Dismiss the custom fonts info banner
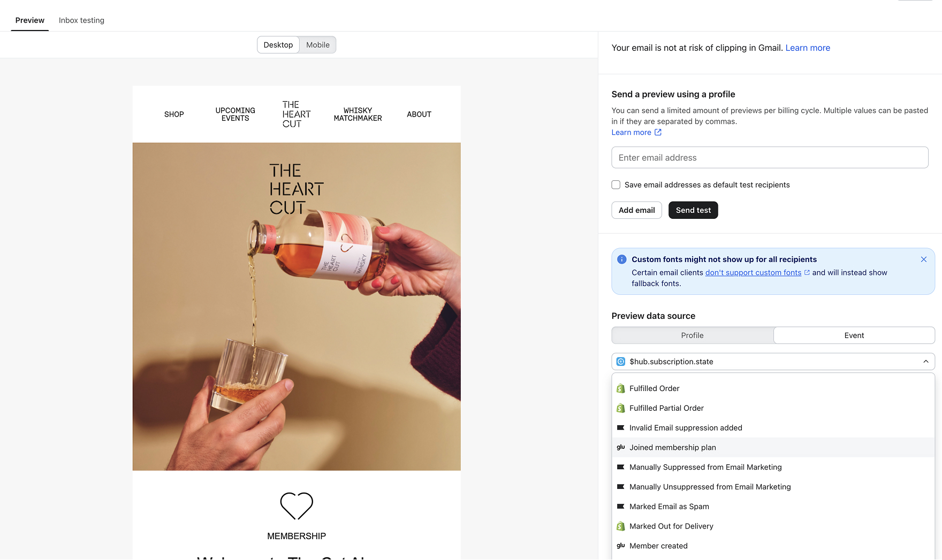The image size is (942, 560). tap(923, 259)
